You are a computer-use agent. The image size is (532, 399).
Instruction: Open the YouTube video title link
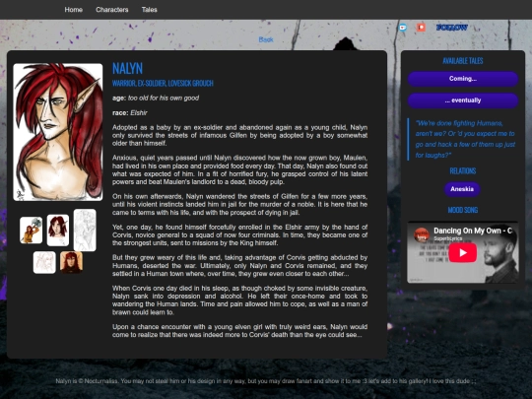(x=473, y=231)
